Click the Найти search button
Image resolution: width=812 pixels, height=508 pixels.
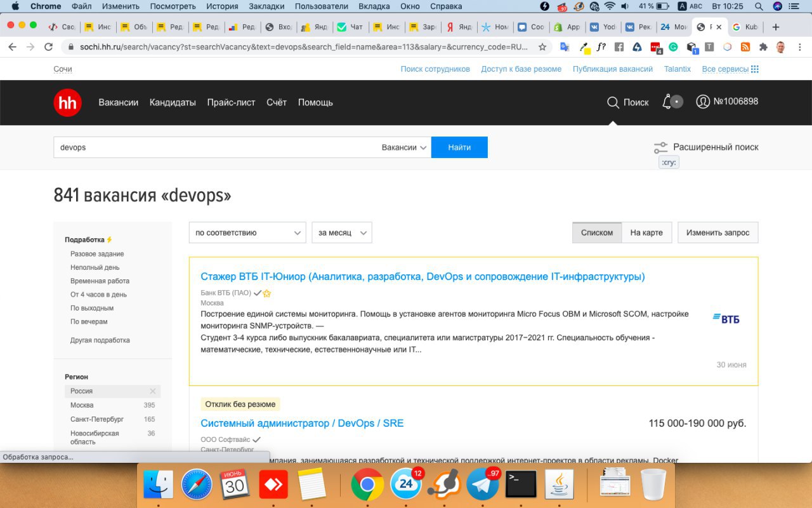pyautogui.click(x=459, y=147)
